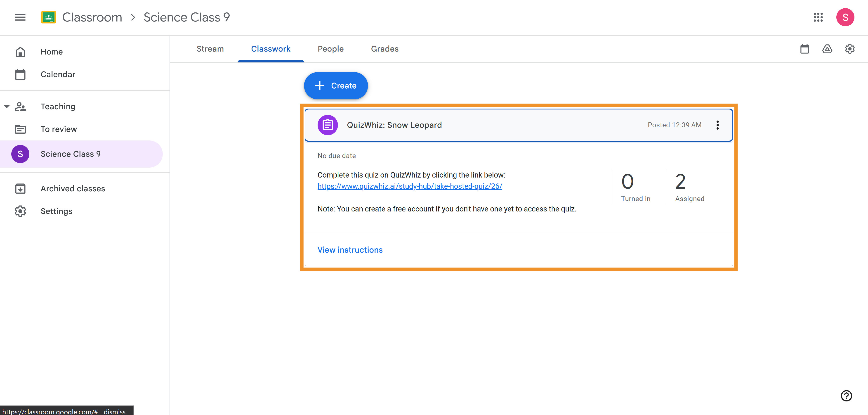This screenshot has width=868, height=415.
Task: Switch to the Stream tab
Action: tap(210, 49)
